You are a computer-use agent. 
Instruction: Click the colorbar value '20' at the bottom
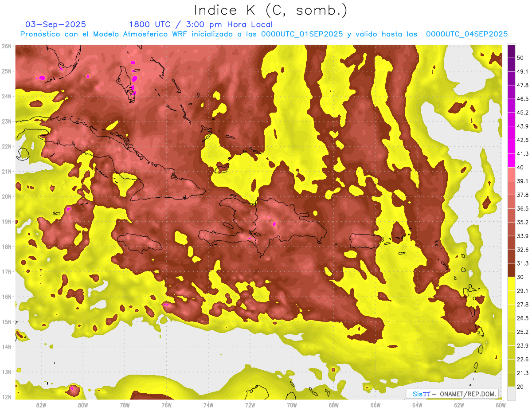click(520, 386)
